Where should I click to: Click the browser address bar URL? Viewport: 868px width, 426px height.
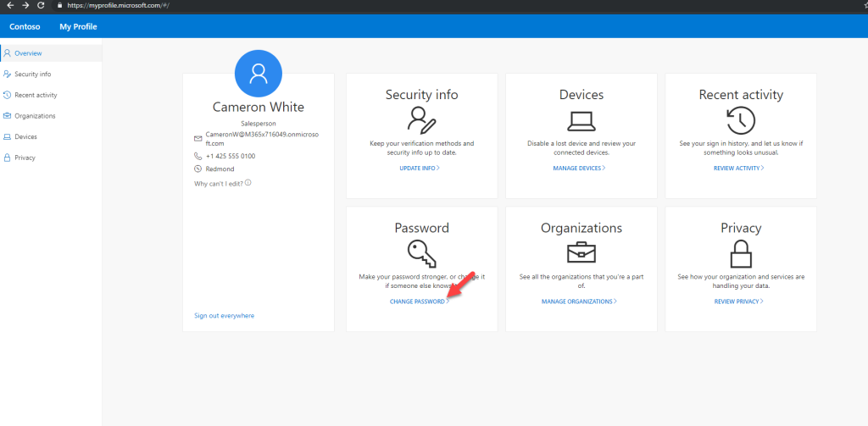(117, 5)
